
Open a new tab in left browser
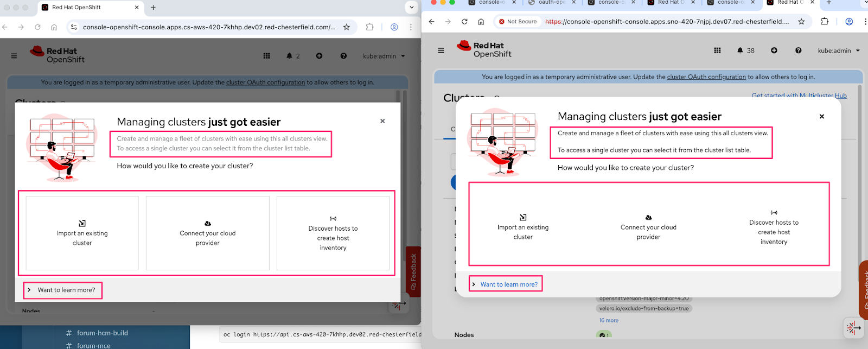[154, 8]
